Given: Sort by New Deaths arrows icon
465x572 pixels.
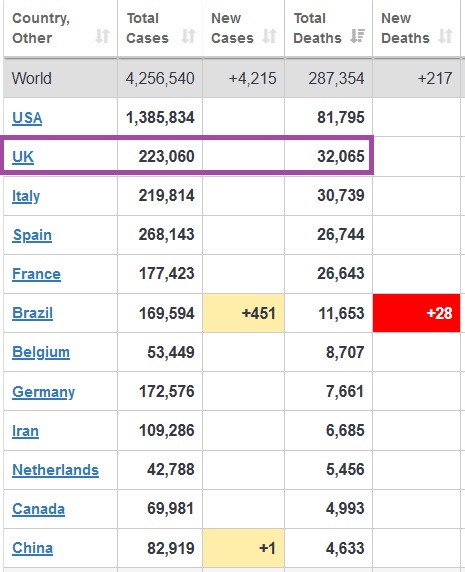Looking at the screenshot, I should click(446, 36).
